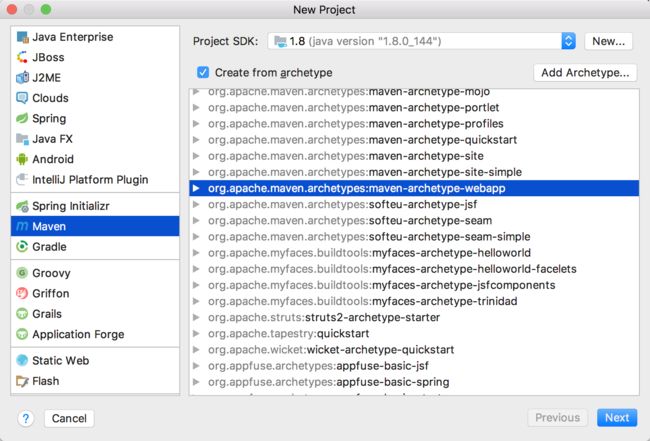Expand maven-archetype-webapp node
650x441 pixels.
[196, 188]
